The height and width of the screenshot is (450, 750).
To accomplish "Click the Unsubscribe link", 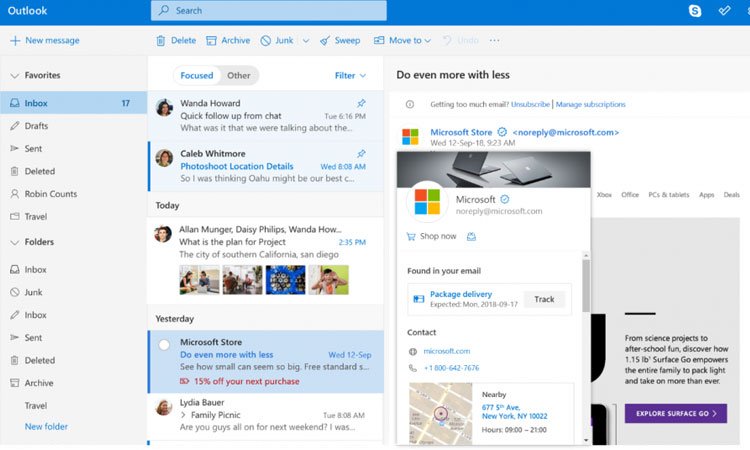I will [x=530, y=104].
